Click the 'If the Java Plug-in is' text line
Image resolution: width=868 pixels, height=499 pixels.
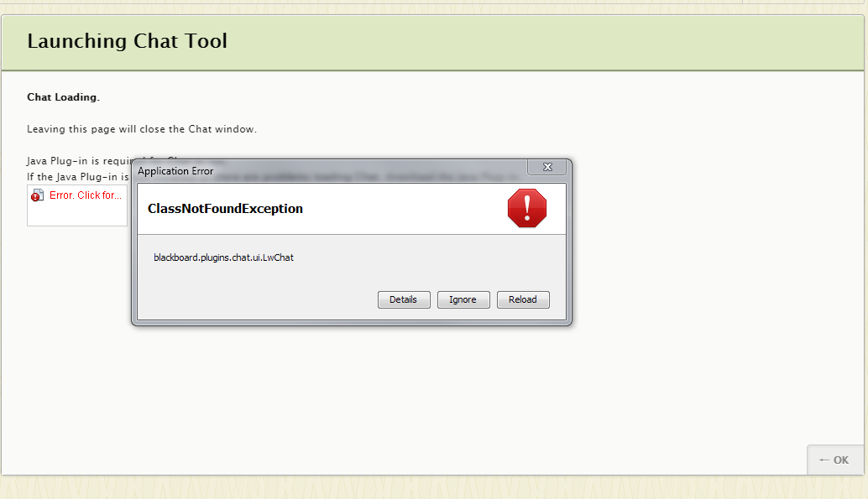click(x=77, y=176)
